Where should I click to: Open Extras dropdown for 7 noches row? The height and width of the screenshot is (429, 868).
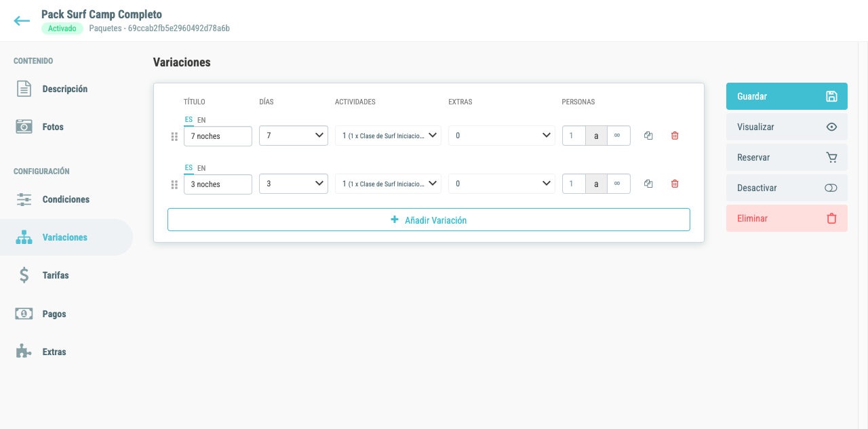pos(502,136)
